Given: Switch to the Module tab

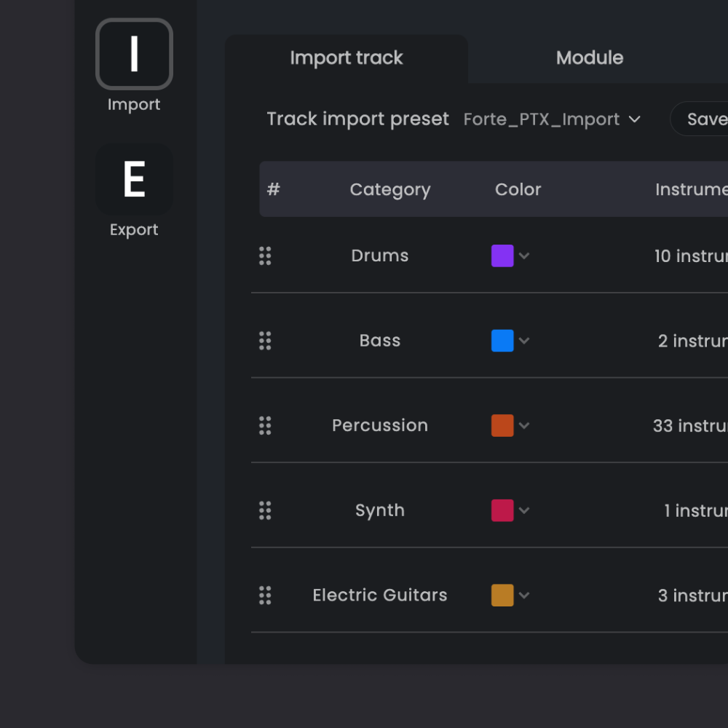Looking at the screenshot, I should 590,58.
